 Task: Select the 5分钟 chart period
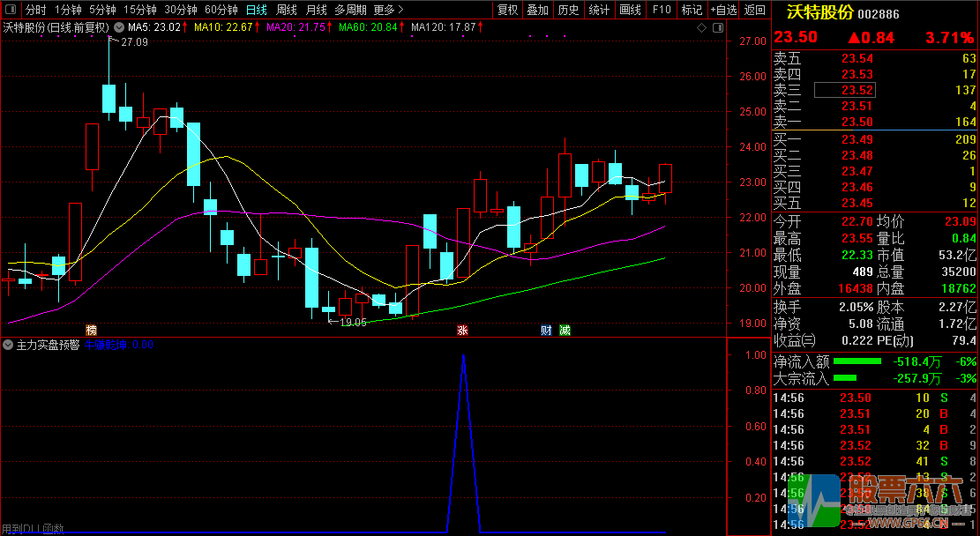click(102, 10)
